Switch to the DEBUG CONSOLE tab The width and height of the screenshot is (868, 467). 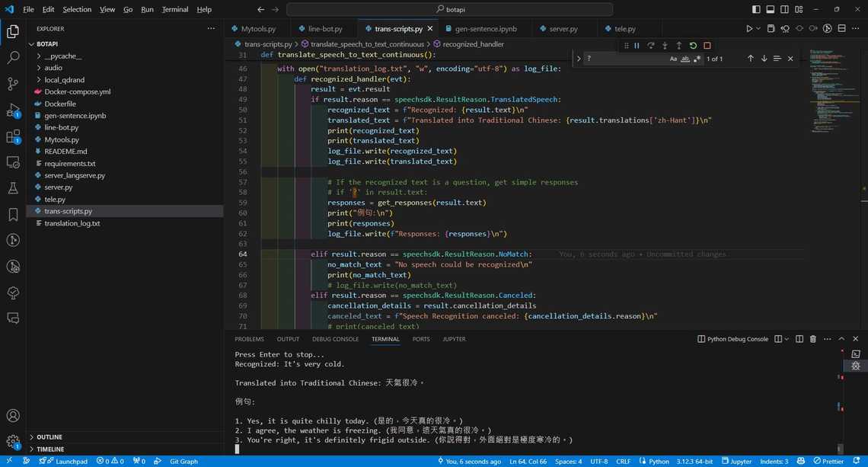[x=335, y=339]
